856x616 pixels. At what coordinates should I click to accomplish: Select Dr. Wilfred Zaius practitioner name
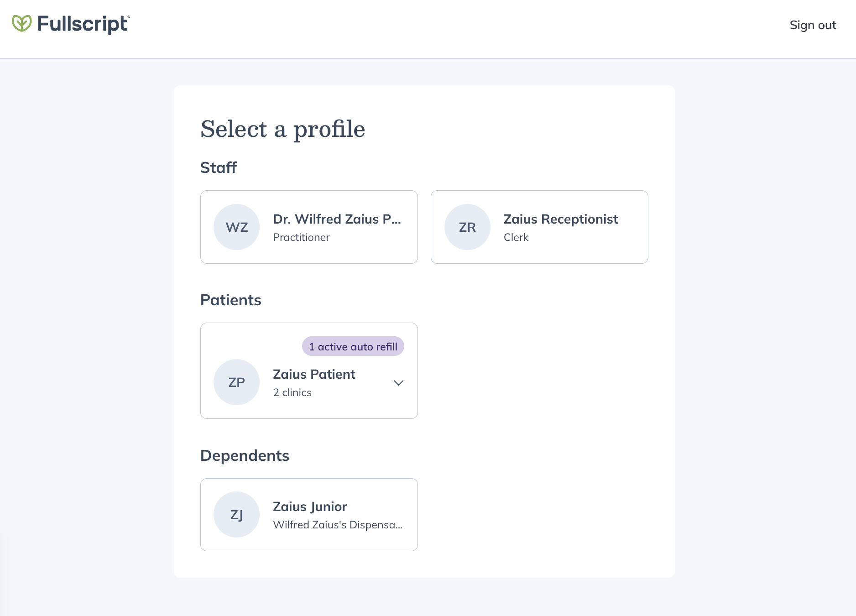(x=337, y=219)
